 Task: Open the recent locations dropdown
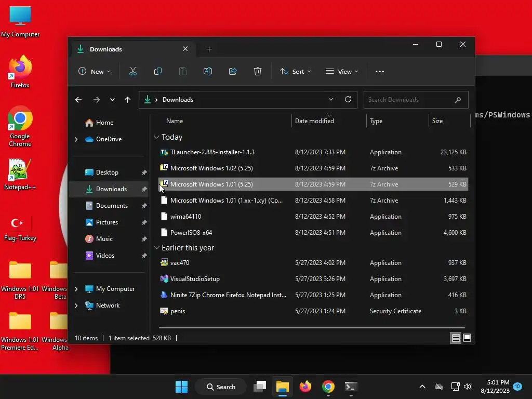click(112, 100)
